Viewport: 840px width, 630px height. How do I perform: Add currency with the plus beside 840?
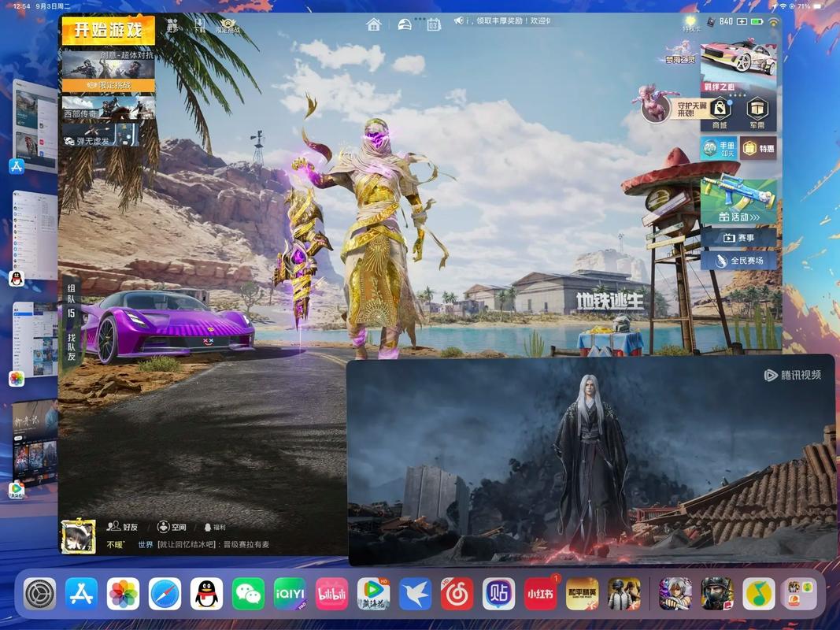742,21
